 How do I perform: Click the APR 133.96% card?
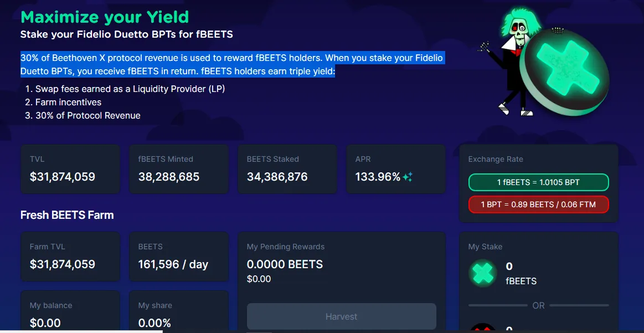click(396, 169)
